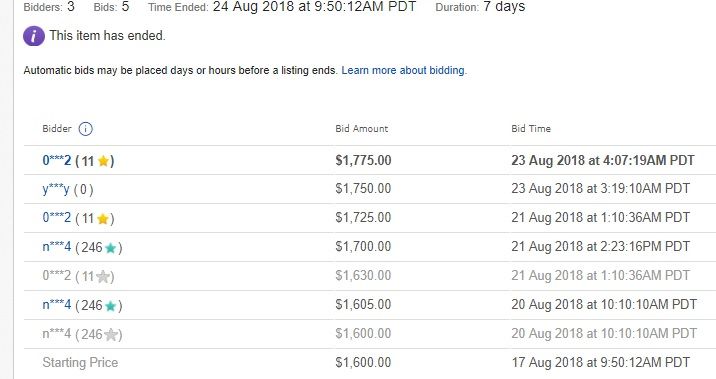Click the Bidder column header
The image size is (716, 379).
tap(57, 129)
